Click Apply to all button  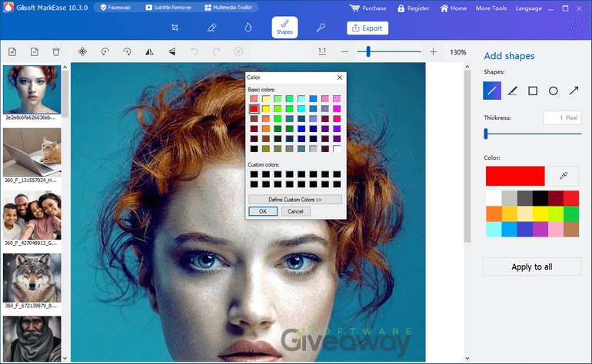click(532, 266)
